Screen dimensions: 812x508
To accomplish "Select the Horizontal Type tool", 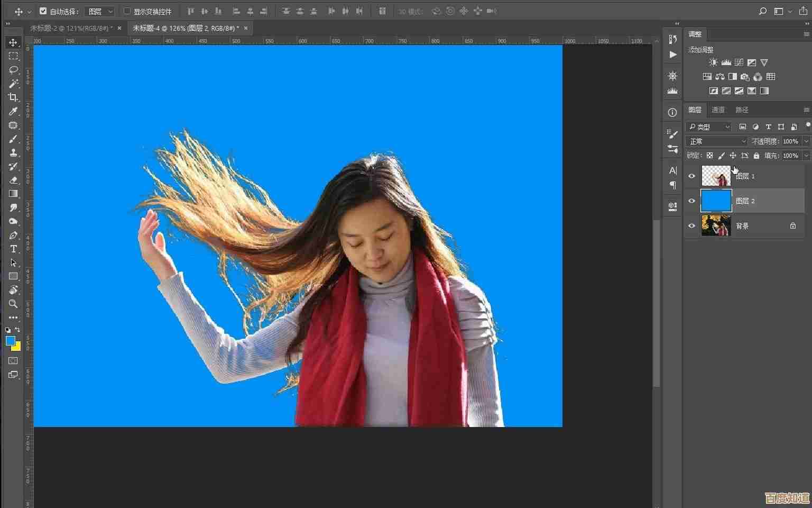I will click(x=13, y=249).
